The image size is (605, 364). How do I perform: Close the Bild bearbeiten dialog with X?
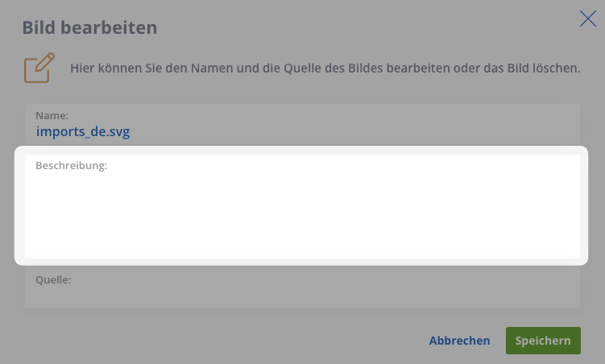(587, 19)
